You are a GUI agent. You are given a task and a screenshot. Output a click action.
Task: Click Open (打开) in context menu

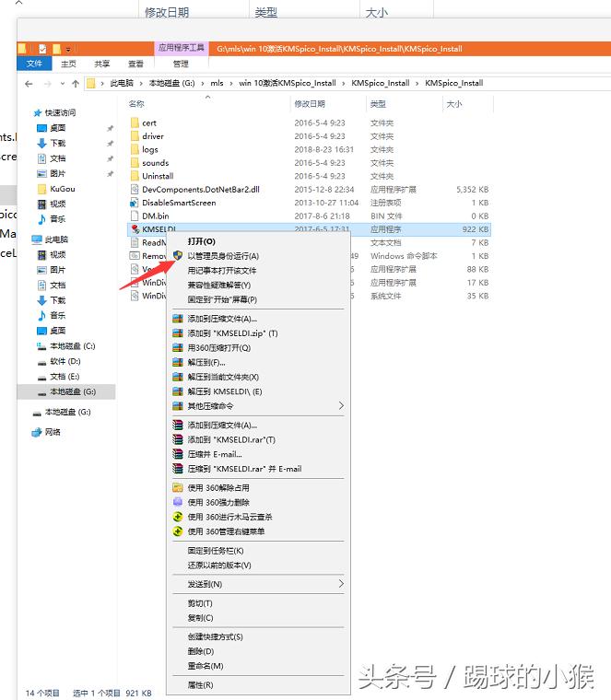click(x=202, y=241)
